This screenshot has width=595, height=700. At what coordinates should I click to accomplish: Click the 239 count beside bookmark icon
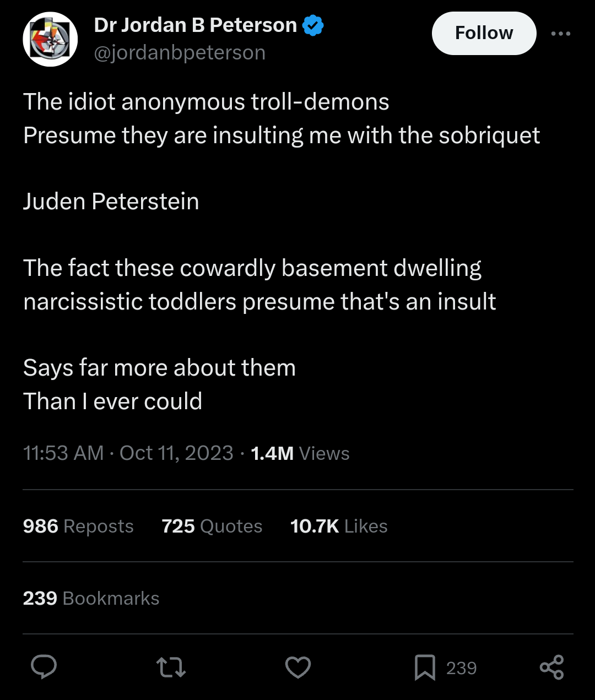461,668
